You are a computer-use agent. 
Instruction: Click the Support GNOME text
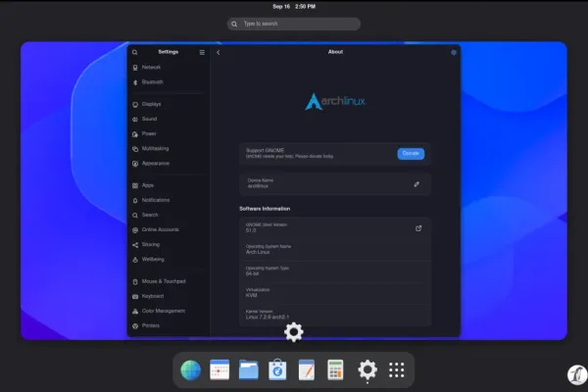tap(265, 150)
